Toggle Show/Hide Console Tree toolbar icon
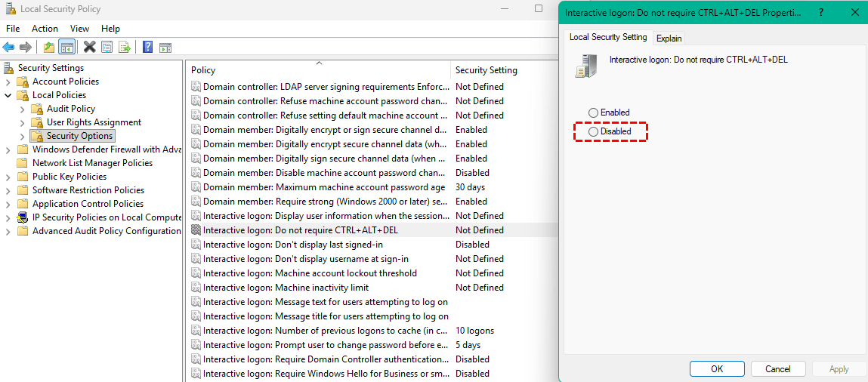The width and height of the screenshot is (868, 382). pos(67,47)
